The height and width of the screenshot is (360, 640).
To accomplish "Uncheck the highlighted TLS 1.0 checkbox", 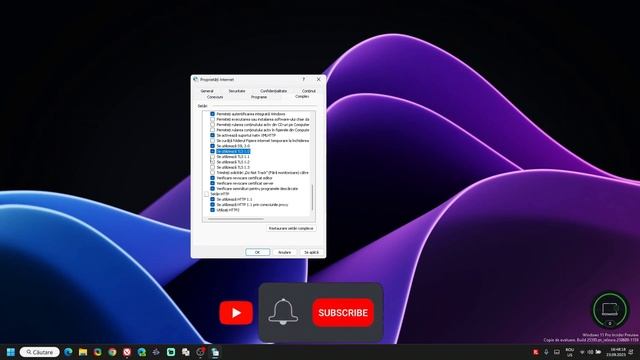I will click(x=212, y=151).
